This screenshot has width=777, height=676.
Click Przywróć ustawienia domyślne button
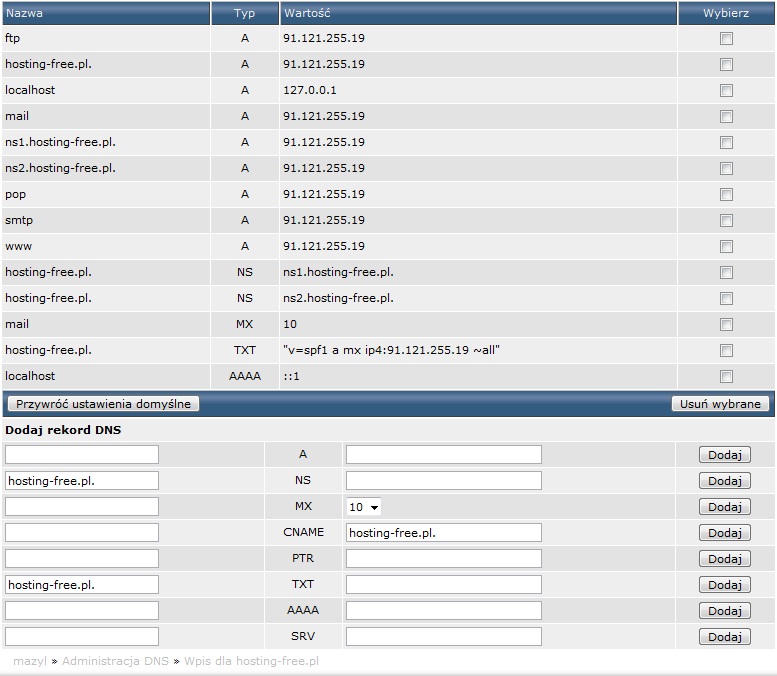(103, 404)
